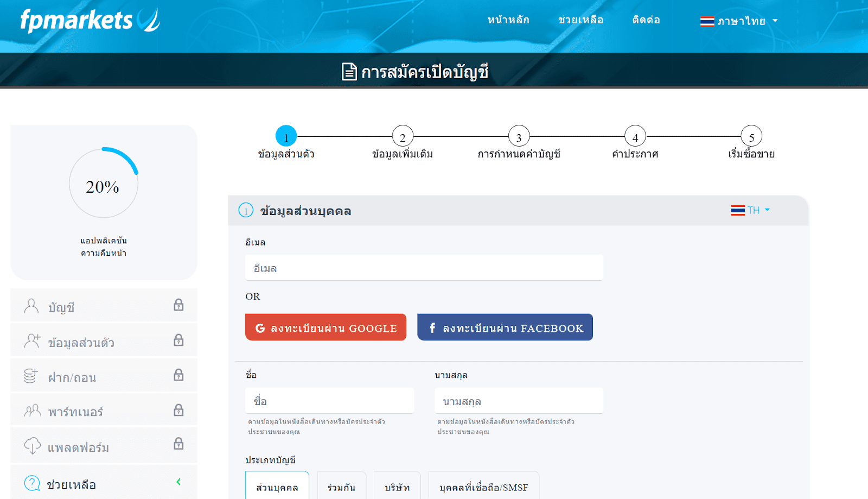The image size is (868, 499).
Task: Click the ฝาก/ถอน coins icon
Action: [x=31, y=376]
